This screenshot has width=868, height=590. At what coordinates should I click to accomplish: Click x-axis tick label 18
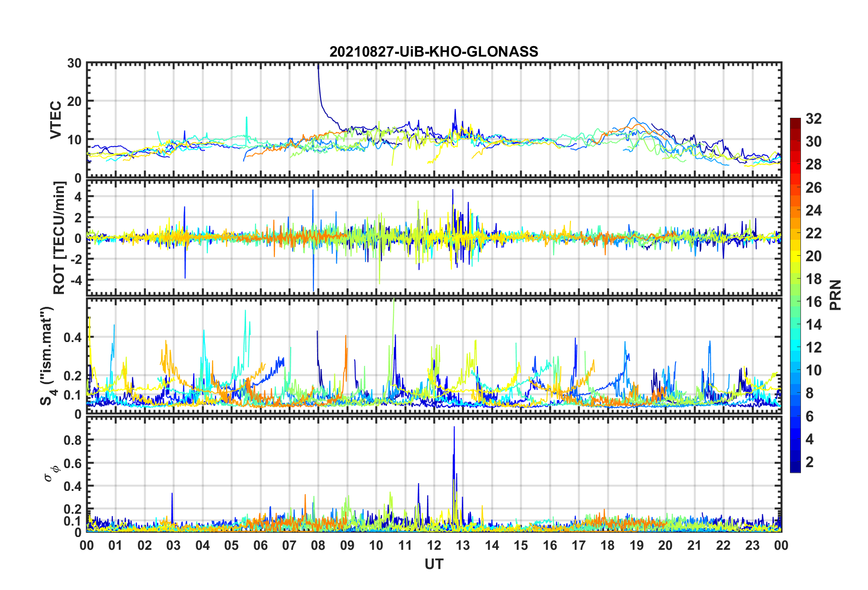pos(607,545)
